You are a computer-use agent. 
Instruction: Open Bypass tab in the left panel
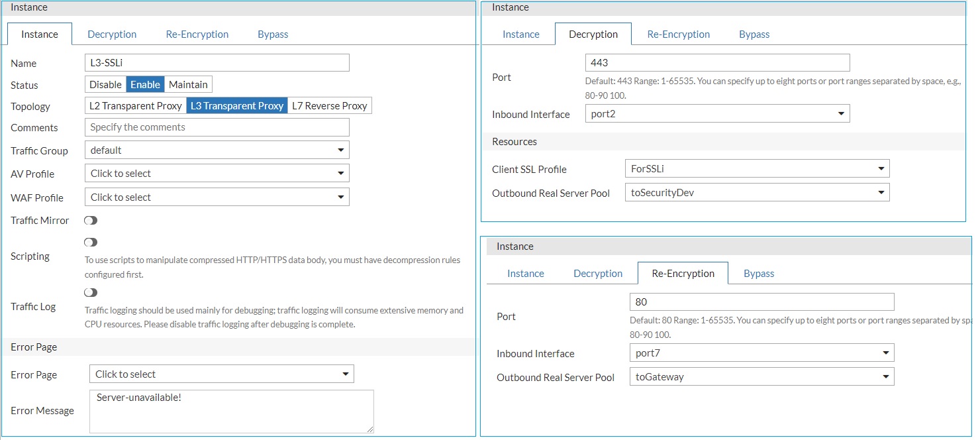coord(273,34)
